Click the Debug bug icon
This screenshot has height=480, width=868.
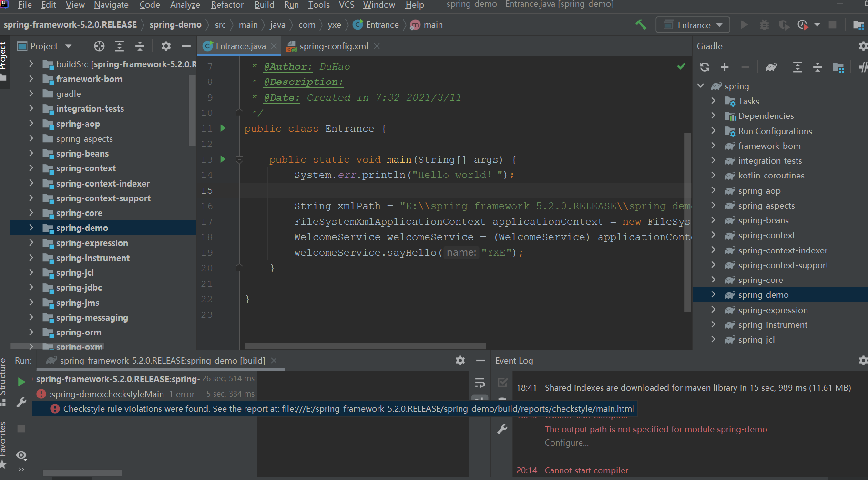tap(764, 25)
